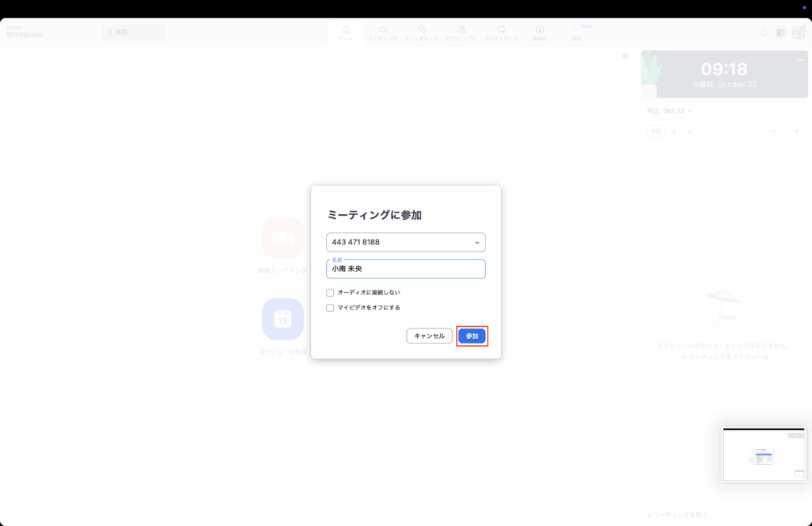Check the マイビデオをオフにする checkbox
Image resolution: width=812 pixels, height=526 pixels.
tap(330, 308)
